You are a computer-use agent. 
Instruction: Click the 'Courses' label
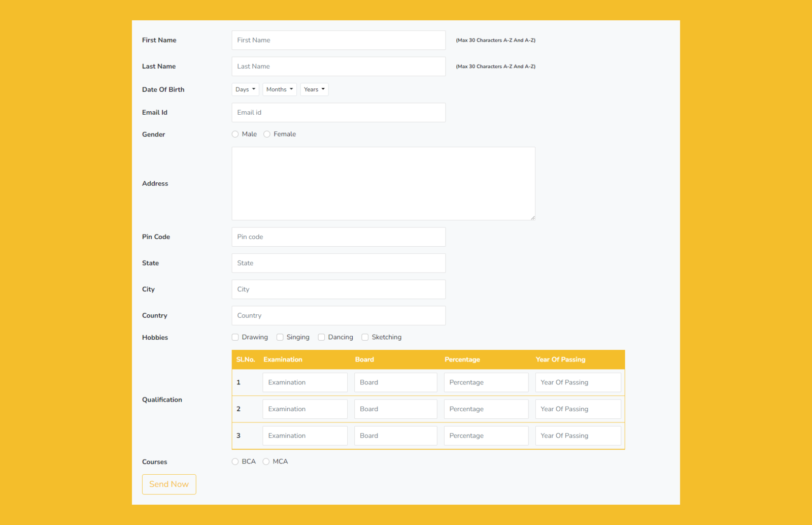pyautogui.click(x=154, y=462)
